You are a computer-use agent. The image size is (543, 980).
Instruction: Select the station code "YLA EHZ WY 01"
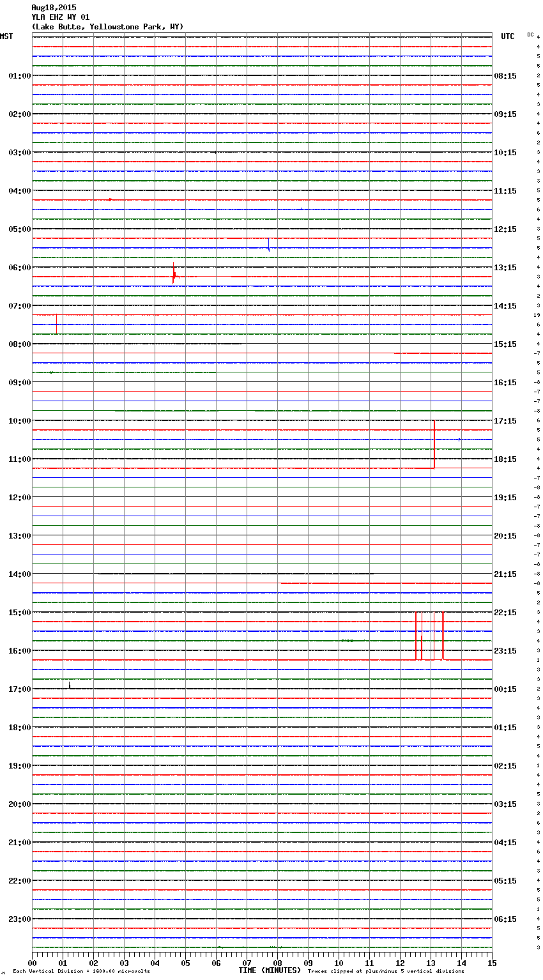61,17
